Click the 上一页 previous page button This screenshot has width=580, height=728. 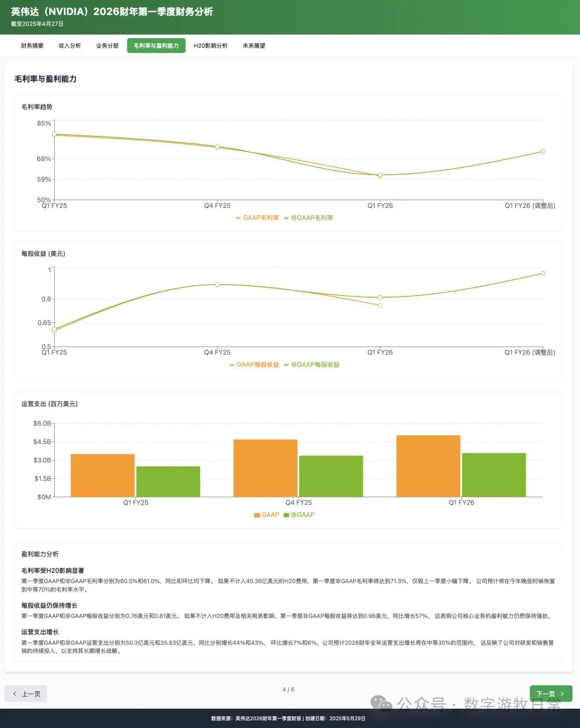tap(26, 694)
